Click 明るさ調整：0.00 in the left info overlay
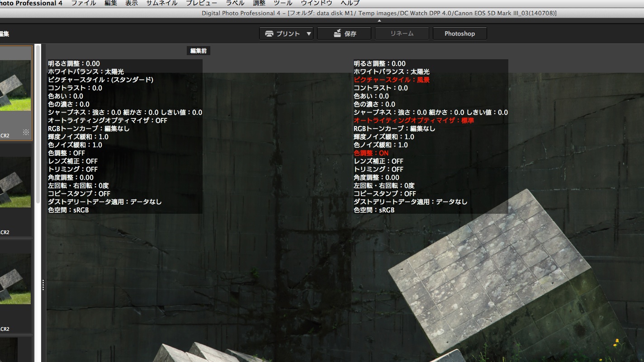644x362 pixels. click(x=74, y=63)
